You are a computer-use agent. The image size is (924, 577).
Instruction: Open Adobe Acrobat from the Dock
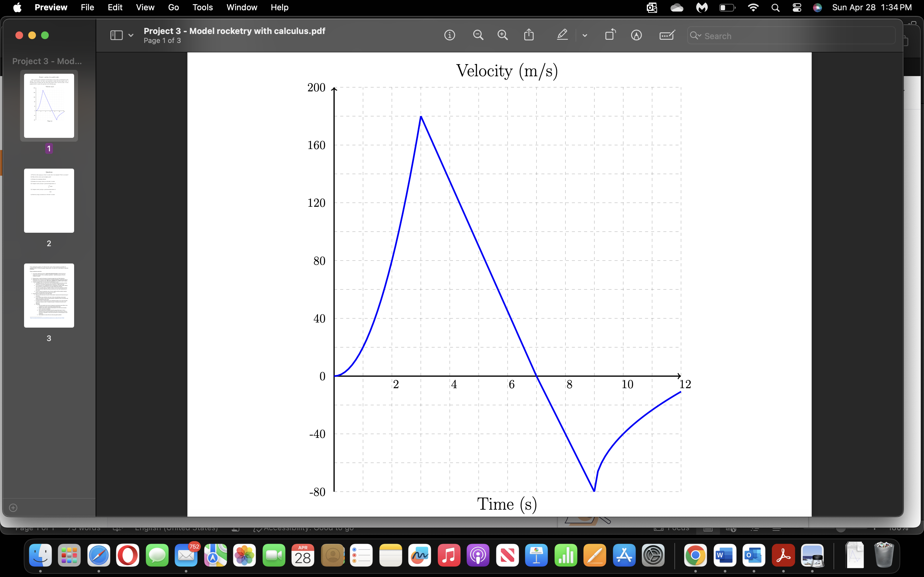pos(783,556)
